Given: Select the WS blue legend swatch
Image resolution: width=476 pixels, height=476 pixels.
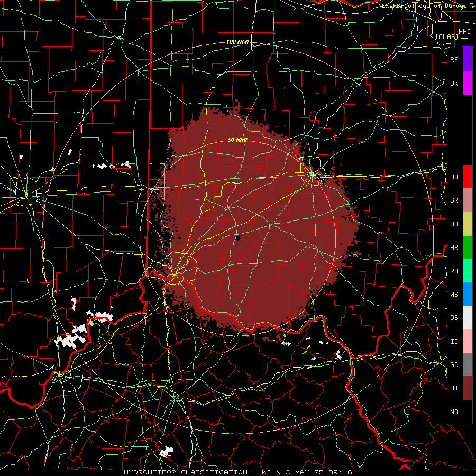Looking at the screenshot, I should (467, 294).
